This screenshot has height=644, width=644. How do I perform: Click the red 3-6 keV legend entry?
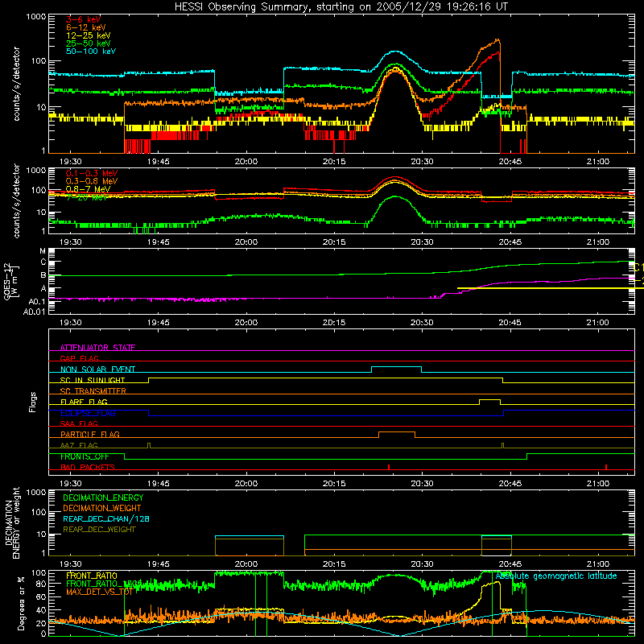(83, 19)
